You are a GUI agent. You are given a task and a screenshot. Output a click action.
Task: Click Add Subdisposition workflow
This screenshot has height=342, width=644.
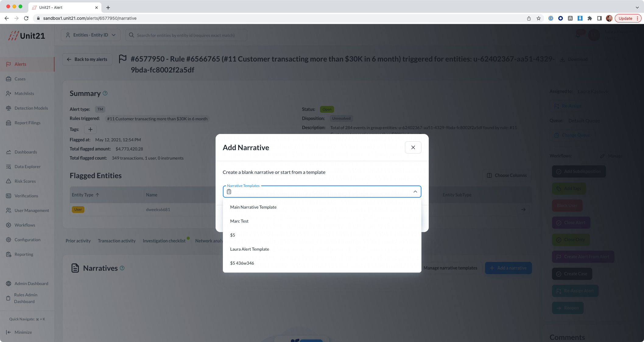coord(579,171)
